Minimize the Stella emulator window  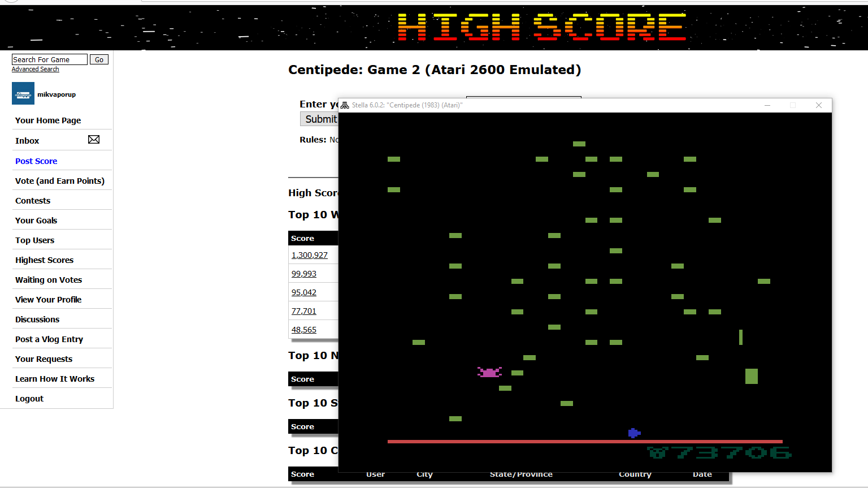pos(767,105)
